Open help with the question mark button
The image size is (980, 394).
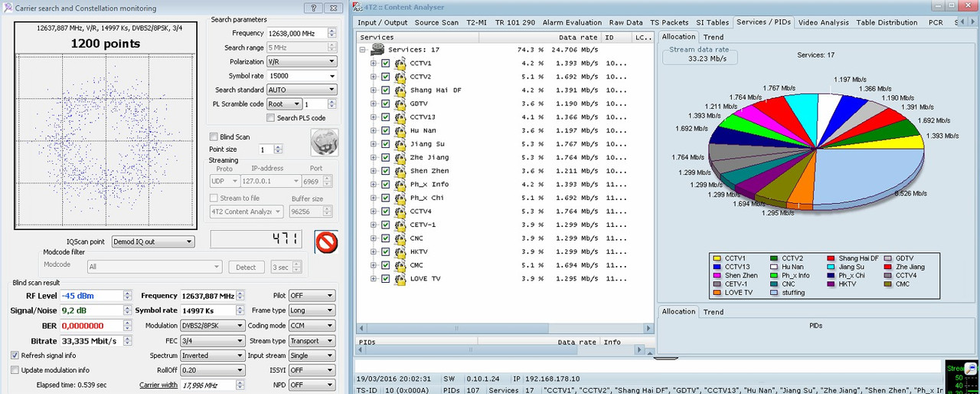312,8
